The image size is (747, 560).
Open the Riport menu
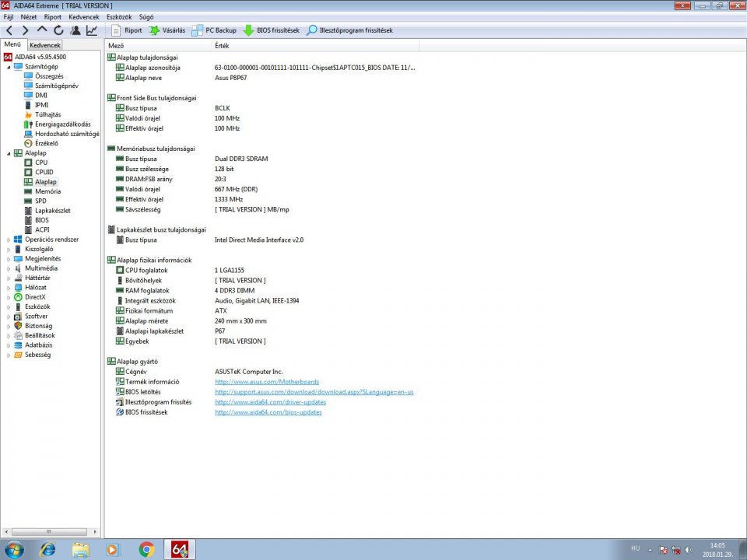tap(52, 16)
